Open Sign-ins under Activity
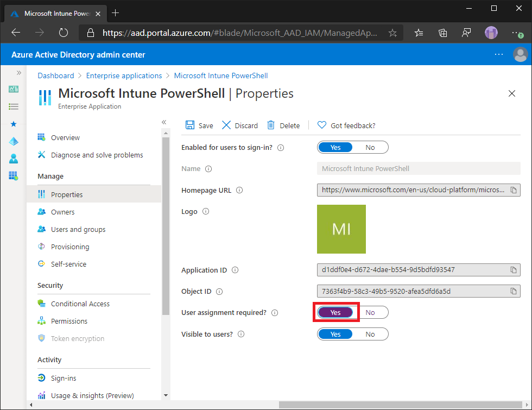Viewport: 532px width, 410px height. (x=94, y=378)
